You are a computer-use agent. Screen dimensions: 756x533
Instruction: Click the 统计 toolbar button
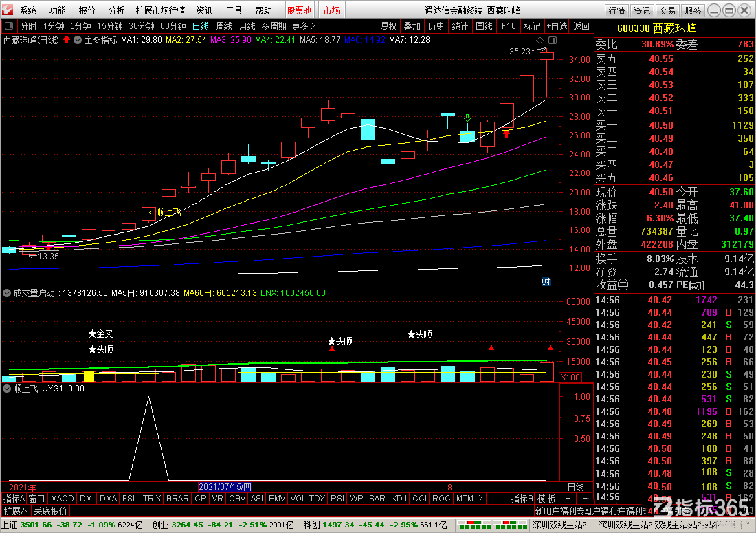460,26
